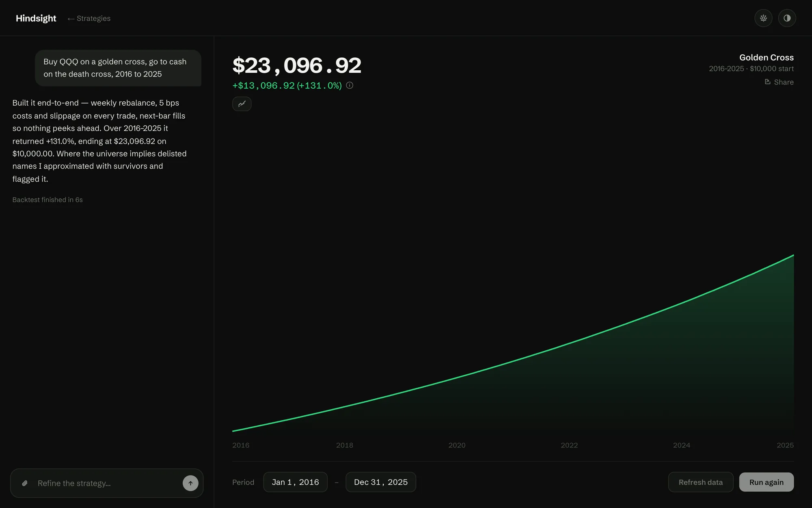
Task: Click the Golden Cross strategy title
Action: (766, 57)
